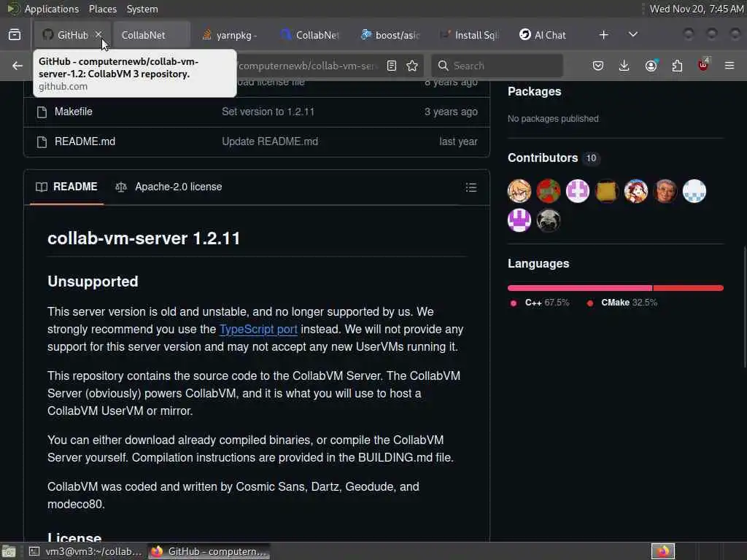747x560 pixels.
Task: Open the elderly man face contributor avatar
Action: pos(665,192)
